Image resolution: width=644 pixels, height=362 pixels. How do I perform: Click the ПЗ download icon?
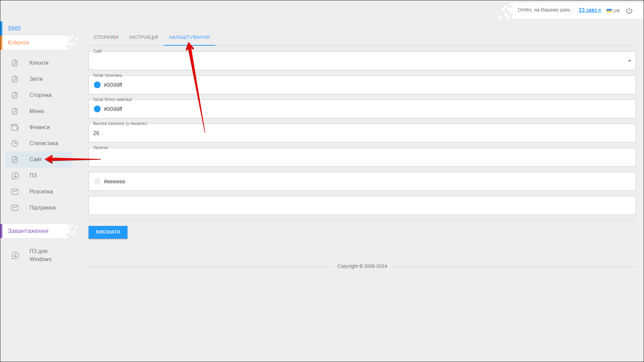click(15, 176)
